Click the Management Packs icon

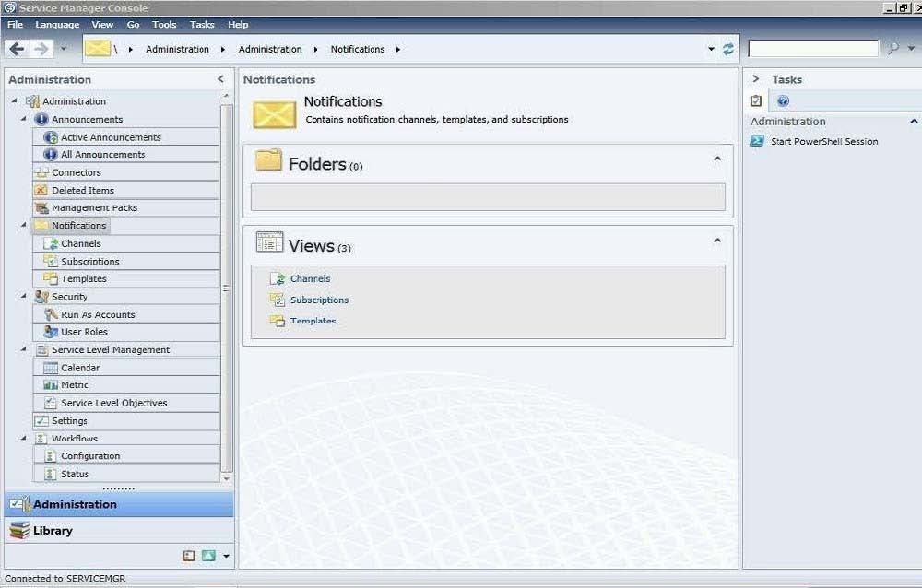41,207
